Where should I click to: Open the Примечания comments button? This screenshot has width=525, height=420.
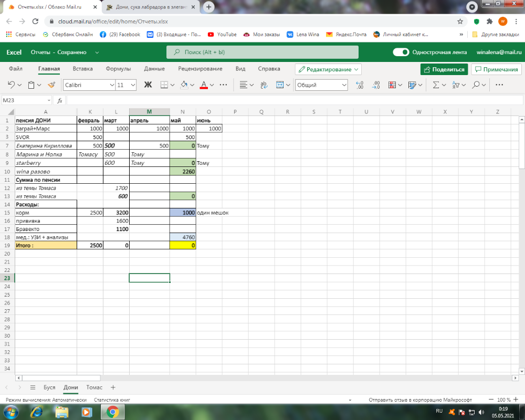coord(496,69)
